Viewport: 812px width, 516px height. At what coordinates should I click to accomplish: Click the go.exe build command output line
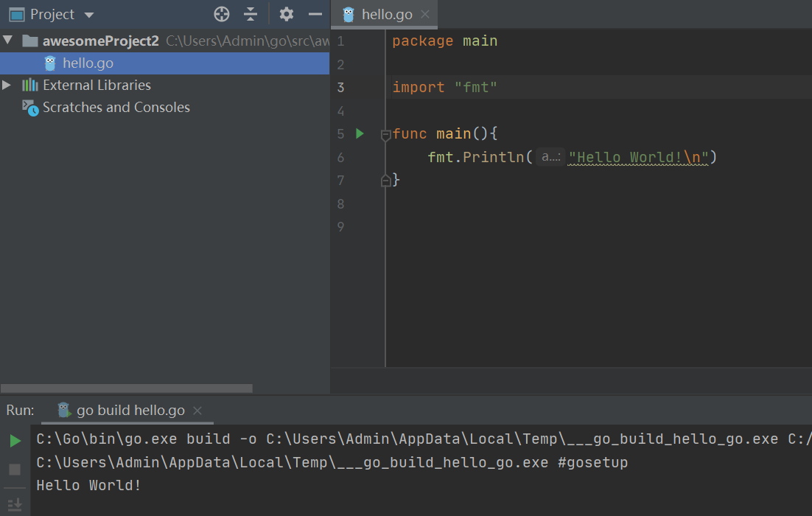click(423, 439)
